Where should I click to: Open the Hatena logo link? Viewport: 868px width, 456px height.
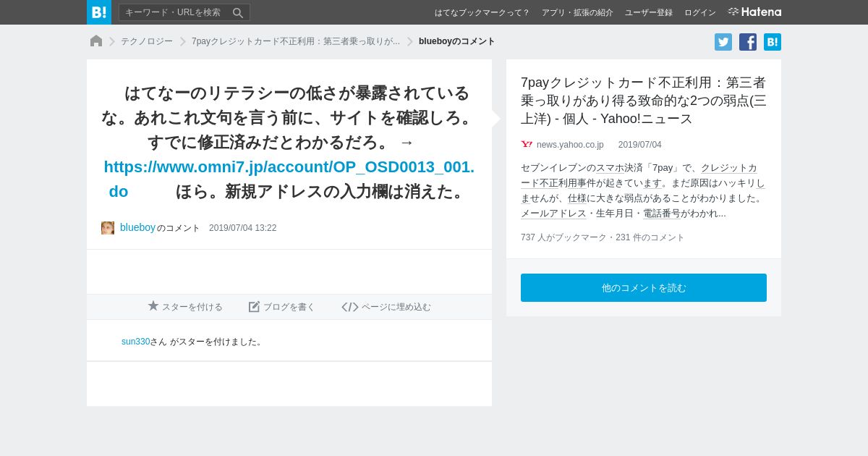click(754, 12)
